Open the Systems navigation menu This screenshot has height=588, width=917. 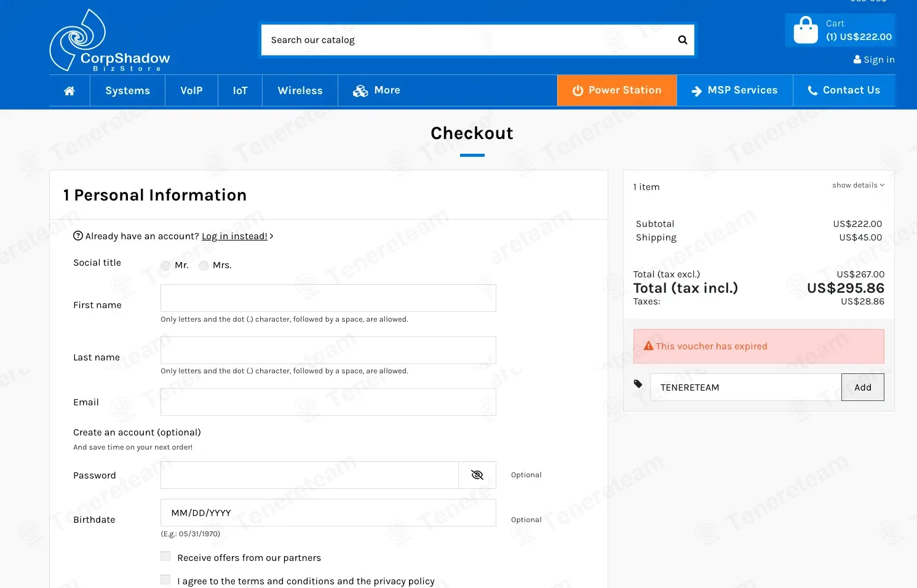[127, 90]
